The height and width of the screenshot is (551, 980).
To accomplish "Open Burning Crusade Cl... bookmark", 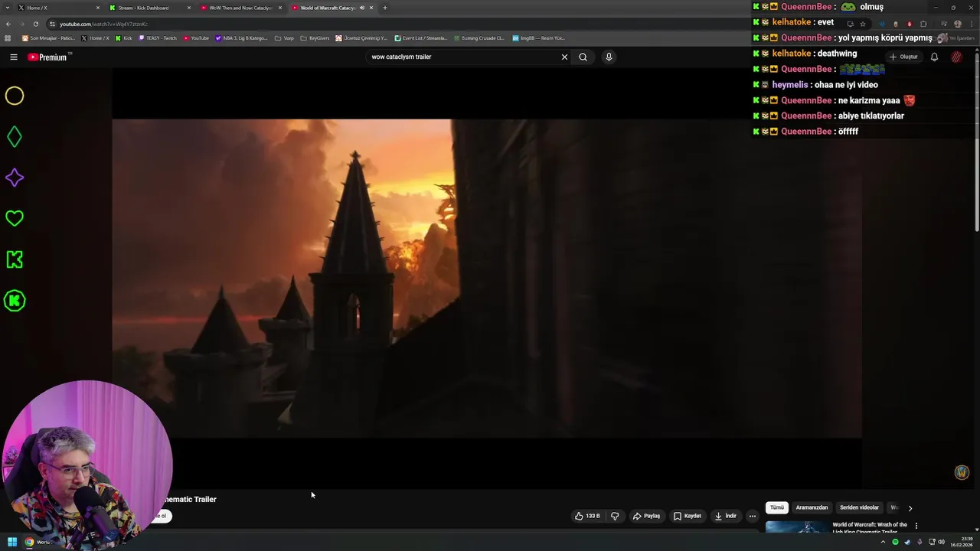I will click(479, 37).
